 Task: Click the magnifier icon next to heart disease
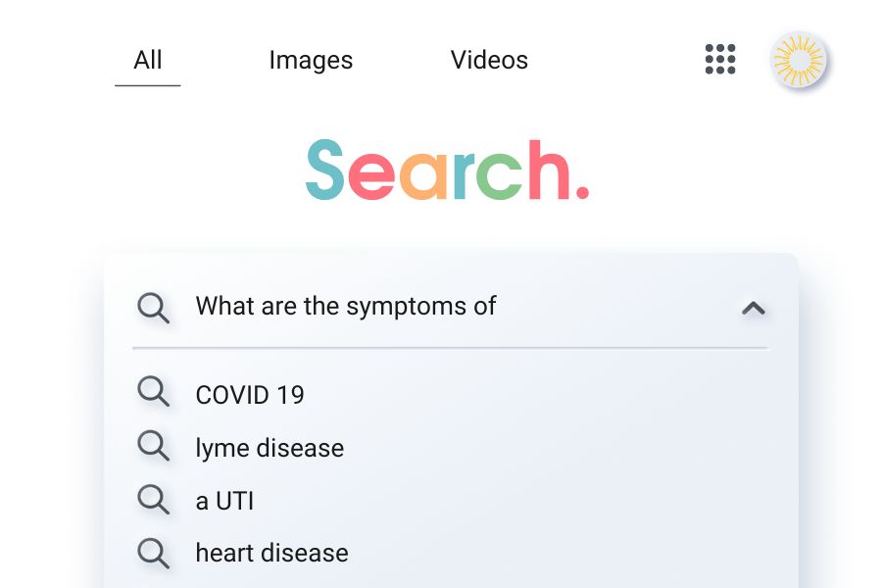click(x=153, y=553)
